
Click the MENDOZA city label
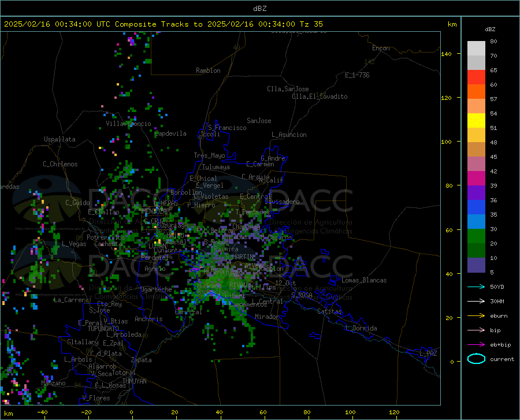click(154, 211)
